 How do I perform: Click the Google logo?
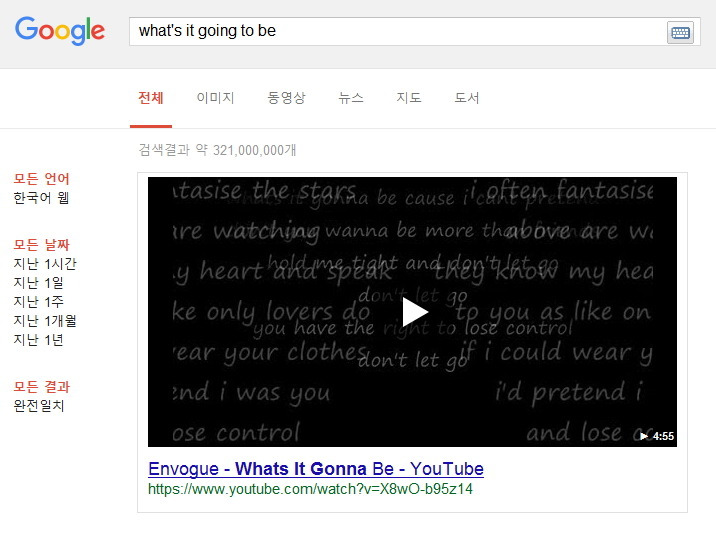tap(60, 31)
